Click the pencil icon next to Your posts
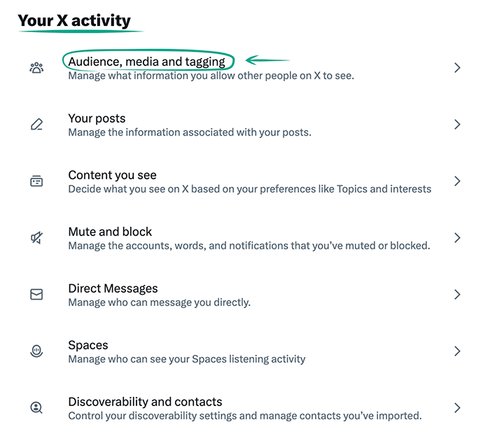The width and height of the screenshot is (490, 448). tap(36, 125)
